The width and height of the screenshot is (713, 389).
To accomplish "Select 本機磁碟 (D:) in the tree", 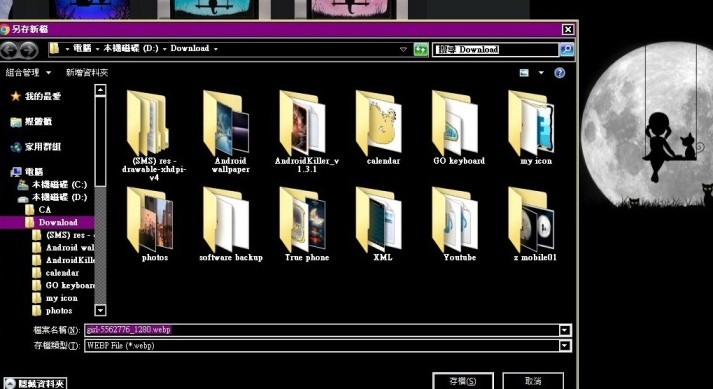I will pyautogui.click(x=52, y=197).
